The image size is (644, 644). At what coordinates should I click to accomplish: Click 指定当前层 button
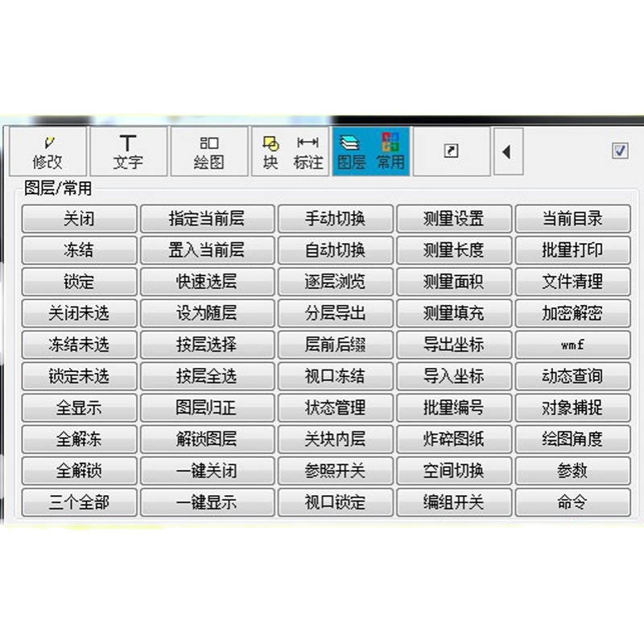point(206,219)
